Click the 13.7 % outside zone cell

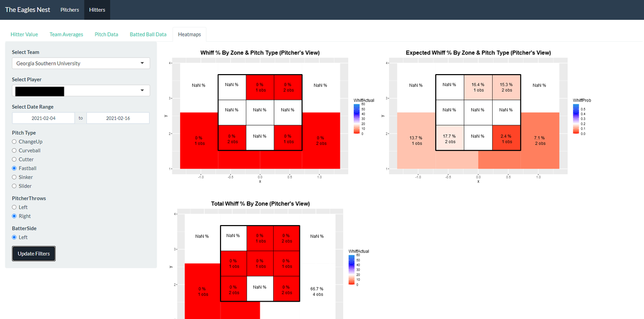416,141
